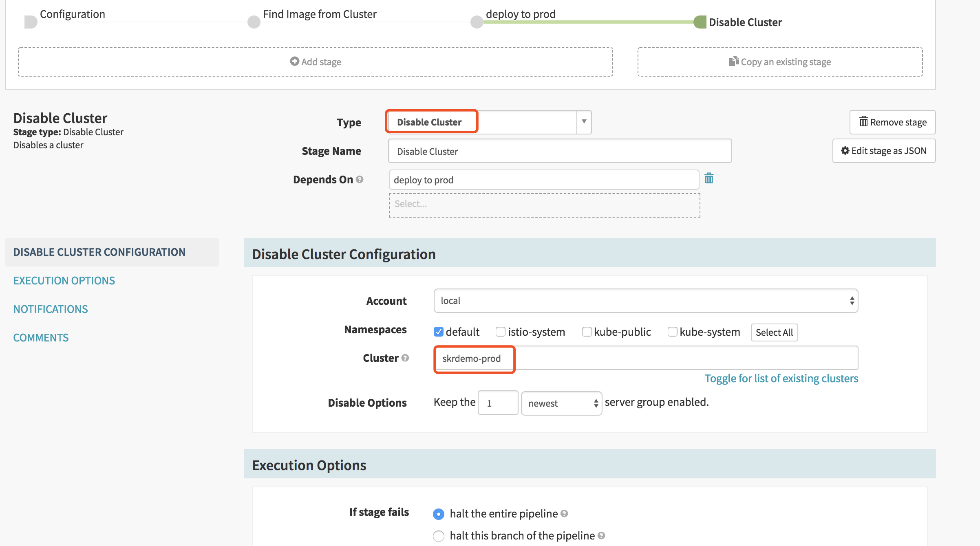Open the stage Type dropdown arrow
The width and height of the screenshot is (980, 546).
tap(584, 122)
